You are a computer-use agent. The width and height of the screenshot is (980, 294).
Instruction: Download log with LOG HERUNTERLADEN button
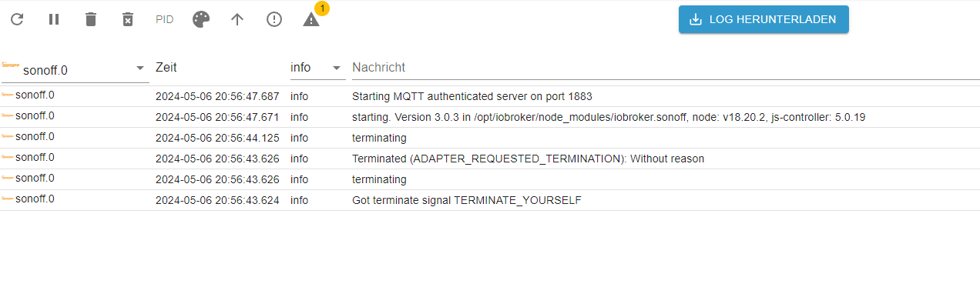click(764, 20)
